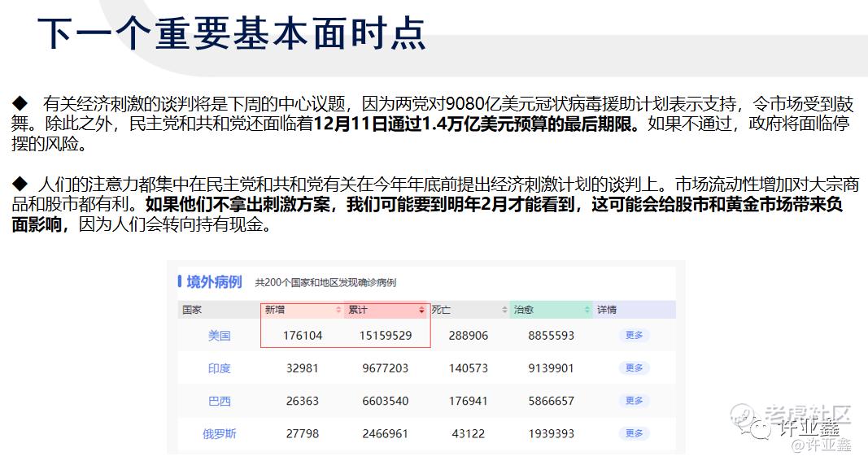Viewport: 868px width, 465px height.
Task: Click bold text 如果他们不拿出刺激方案
Action: (x=238, y=205)
